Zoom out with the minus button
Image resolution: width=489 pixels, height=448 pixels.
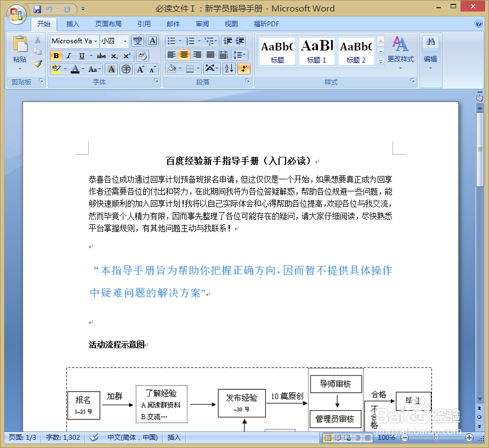(405, 438)
